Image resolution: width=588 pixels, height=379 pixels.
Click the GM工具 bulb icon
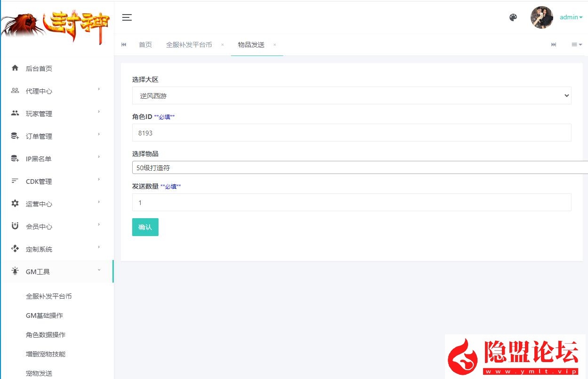pyautogui.click(x=15, y=271)
